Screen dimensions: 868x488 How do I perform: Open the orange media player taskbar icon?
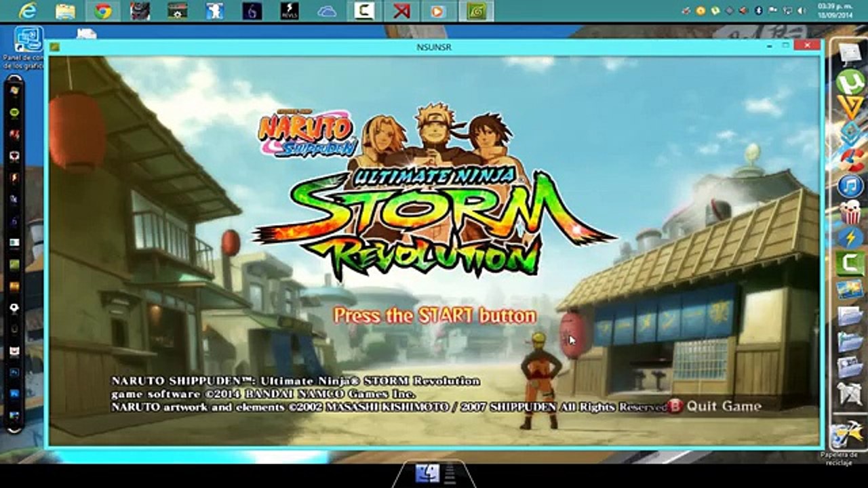coord(438,11)
